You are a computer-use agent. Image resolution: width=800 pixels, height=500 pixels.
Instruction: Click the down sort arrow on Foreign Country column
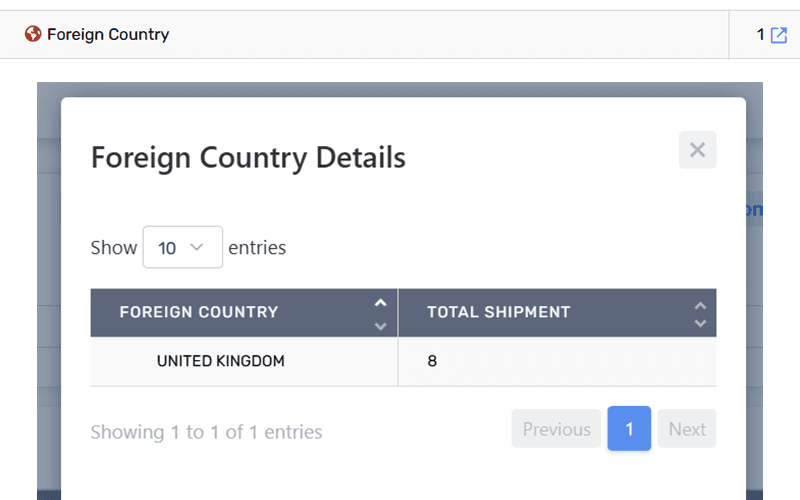click(380, 325)
